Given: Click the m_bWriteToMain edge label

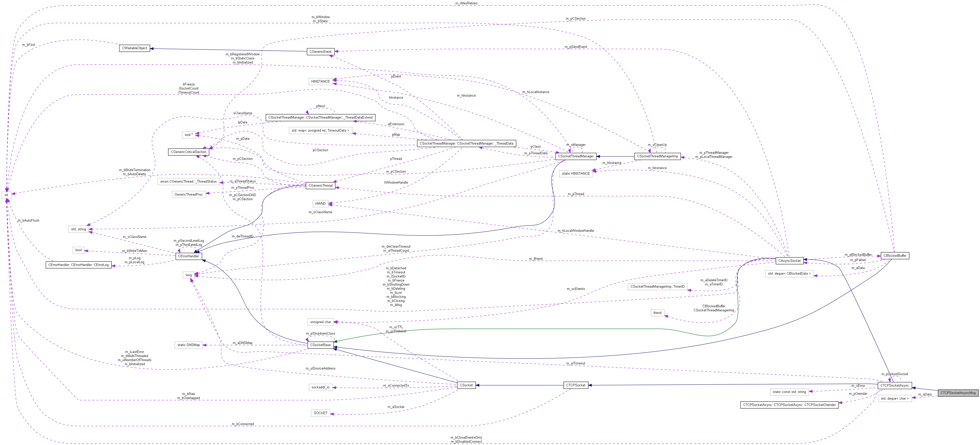Looking at the screenshot, I should click(x=134, y=251).
